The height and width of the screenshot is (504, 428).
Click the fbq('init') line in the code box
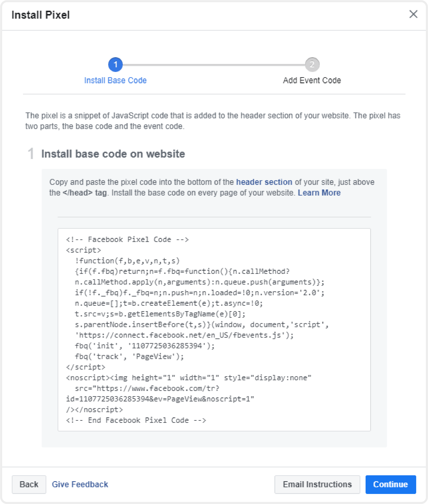pos(145,346)
